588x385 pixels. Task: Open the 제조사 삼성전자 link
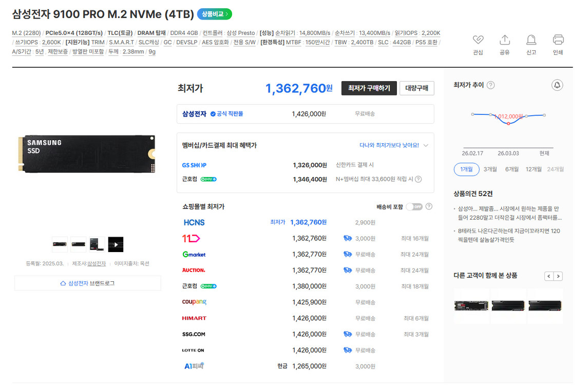pyautogui.click(x=97, y=263)
